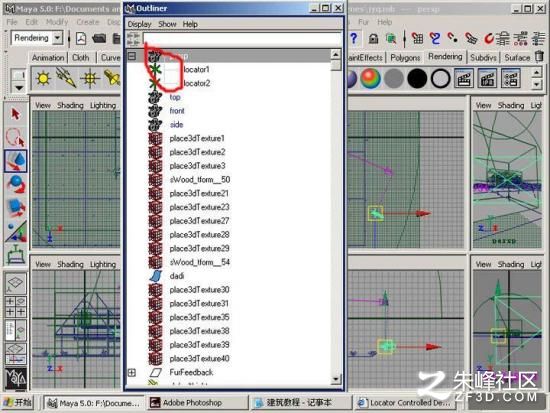The height and width of the screenshot is (413, 550).
Task: Switch to the Cloth shelf tab
Action: pyautogui.click(x=80, y=58)
